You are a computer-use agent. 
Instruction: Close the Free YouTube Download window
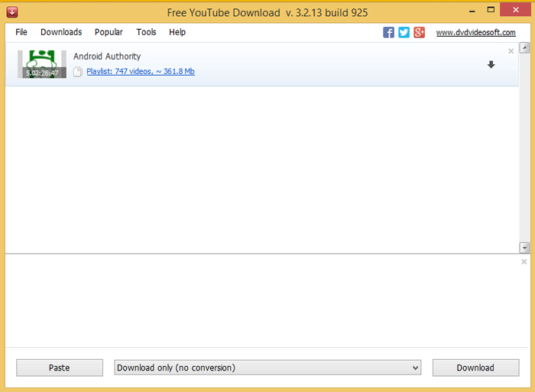[x=516, y=10]
